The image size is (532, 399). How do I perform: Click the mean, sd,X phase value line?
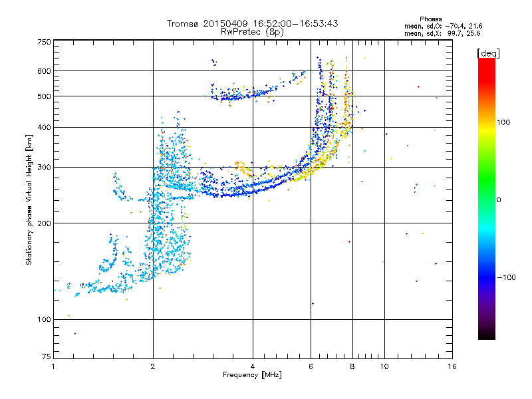point(442,33)
